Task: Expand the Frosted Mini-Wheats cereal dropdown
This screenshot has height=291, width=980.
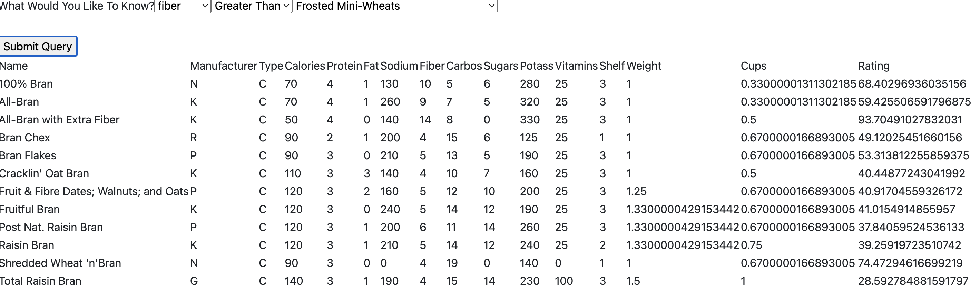Action: [394, 6]
